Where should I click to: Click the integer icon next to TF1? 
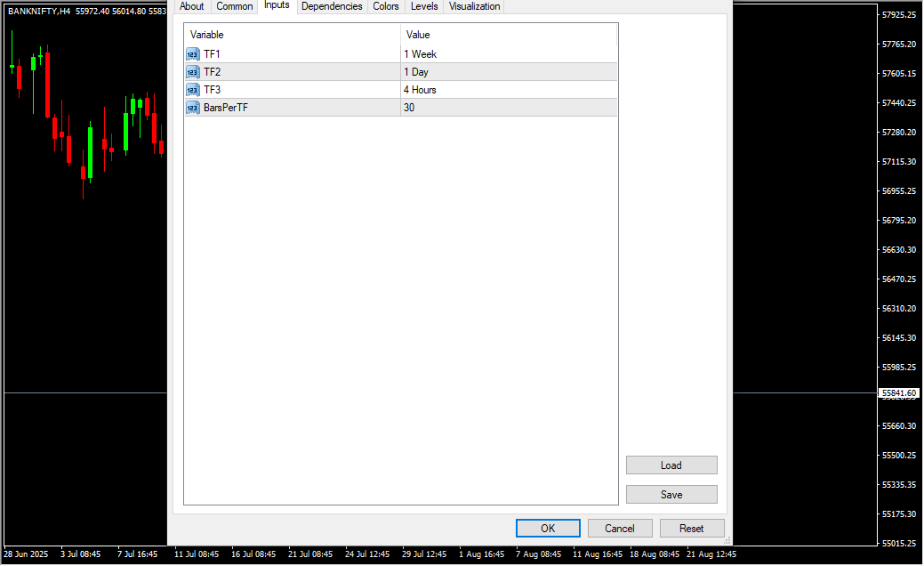coord(193,54)
